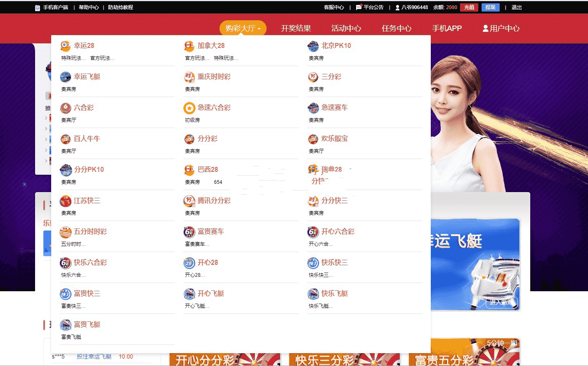Open the 帮助中心 link
This screenshot has width=588, height=366.
[x=89, y=7]
